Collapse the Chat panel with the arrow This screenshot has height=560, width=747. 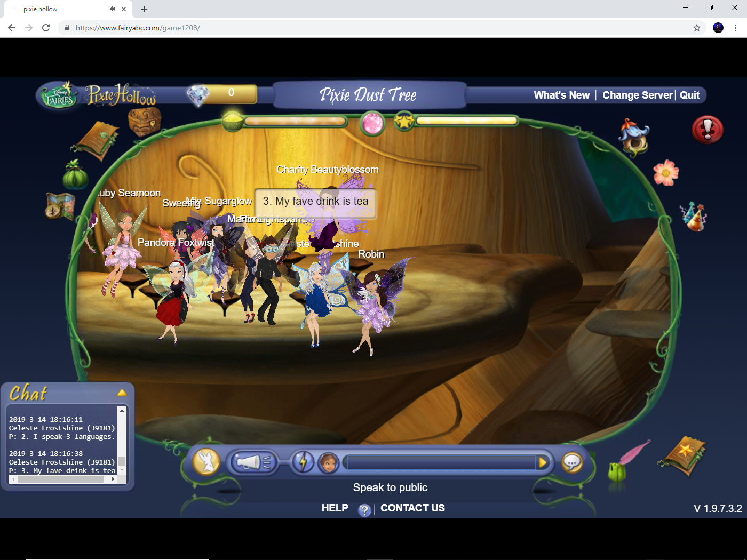pos(122,391)
